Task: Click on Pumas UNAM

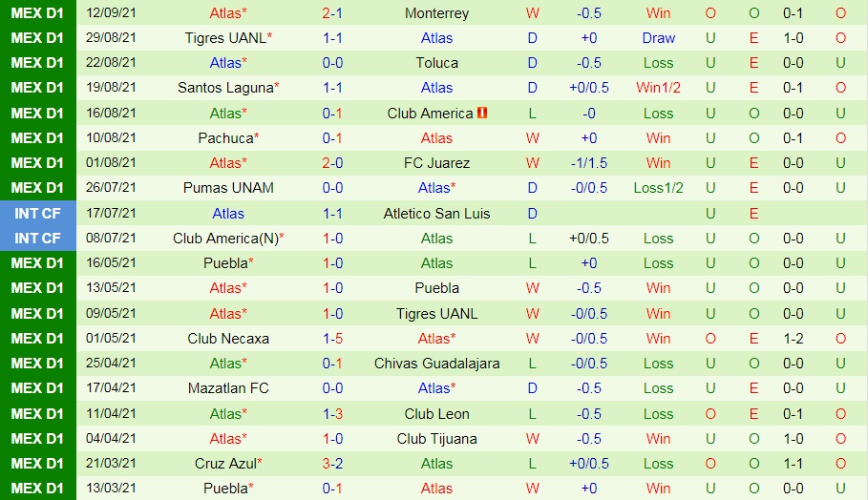Action: tap(226, 188)
